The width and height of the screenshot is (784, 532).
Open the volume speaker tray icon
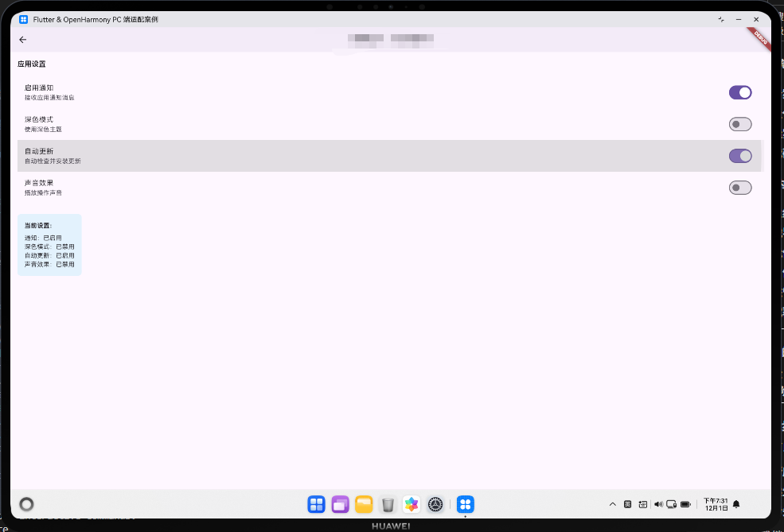coord(658,504)
